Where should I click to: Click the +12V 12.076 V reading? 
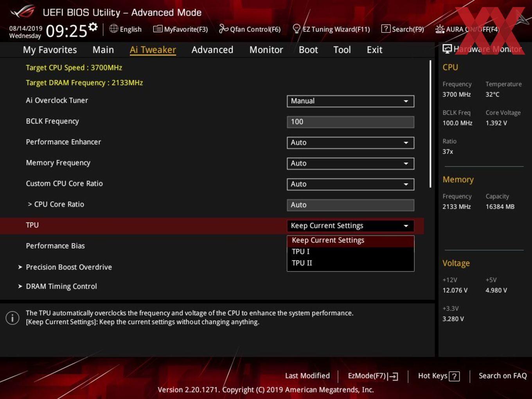coord(455,291)
